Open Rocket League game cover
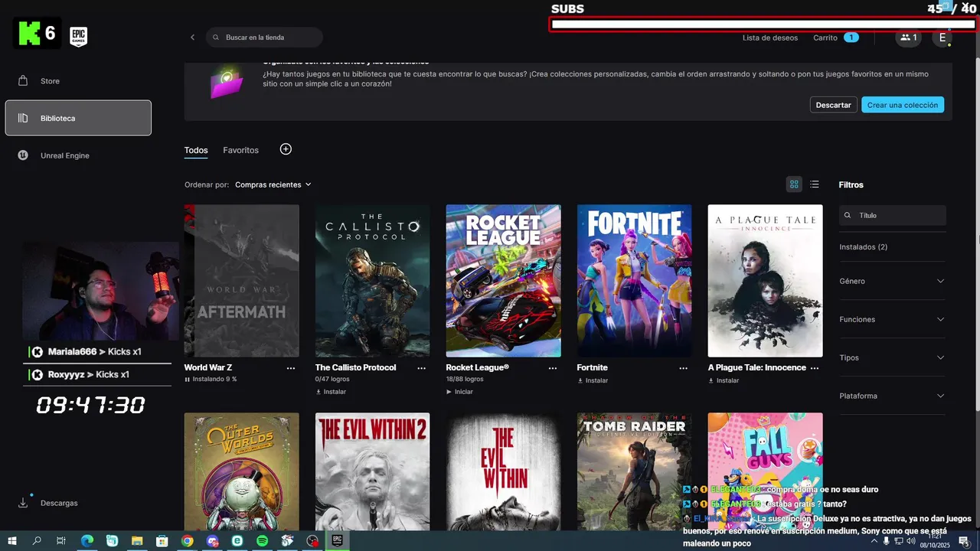 [503, 281]
